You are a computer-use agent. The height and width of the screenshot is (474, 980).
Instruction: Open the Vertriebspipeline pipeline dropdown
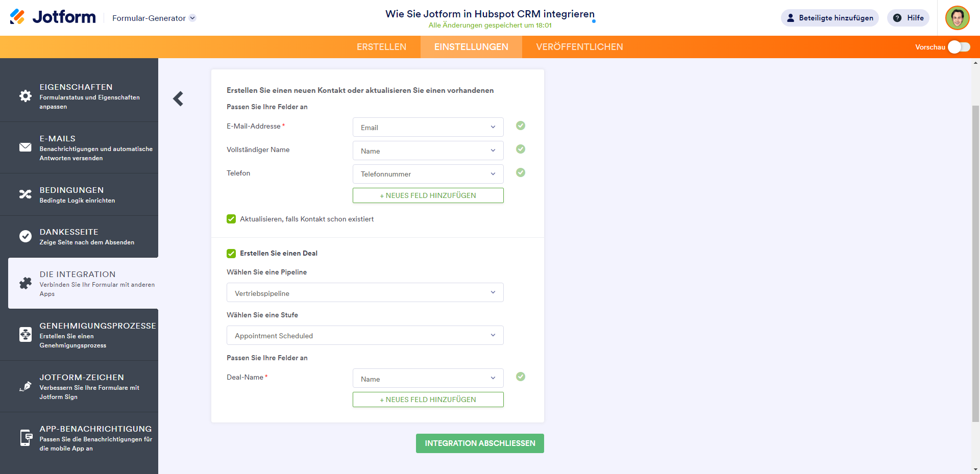click(365, 293)
